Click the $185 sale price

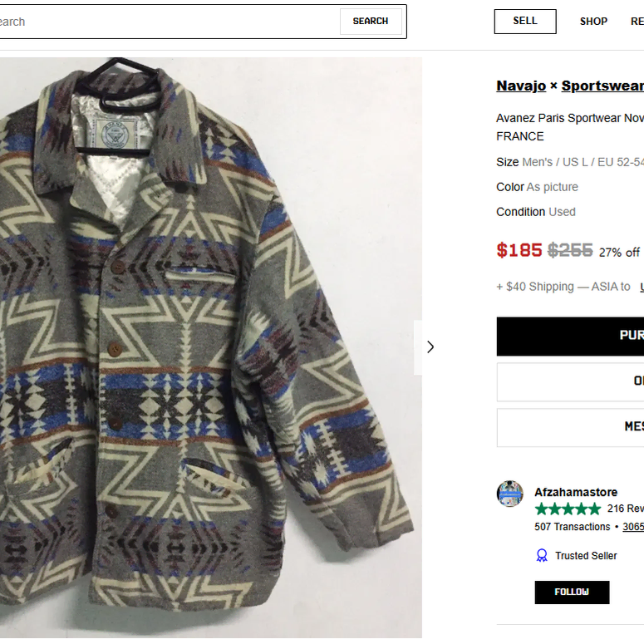point(519,250)
